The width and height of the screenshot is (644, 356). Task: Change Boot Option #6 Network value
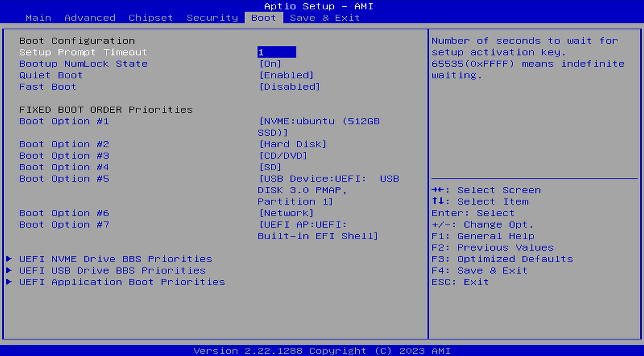point(286,213)
